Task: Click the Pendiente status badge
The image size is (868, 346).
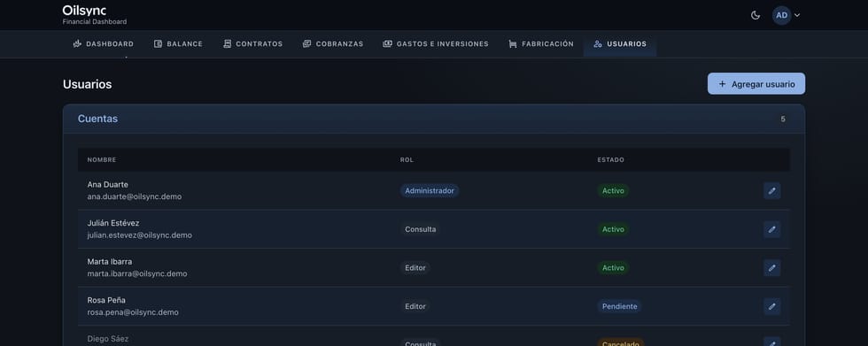Action: pos(619,306)
